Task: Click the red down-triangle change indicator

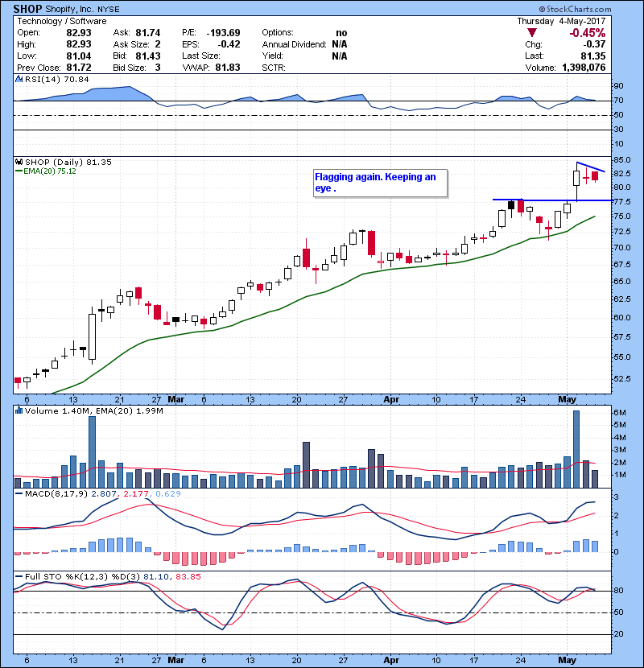Action: click(x=531, y=33)
